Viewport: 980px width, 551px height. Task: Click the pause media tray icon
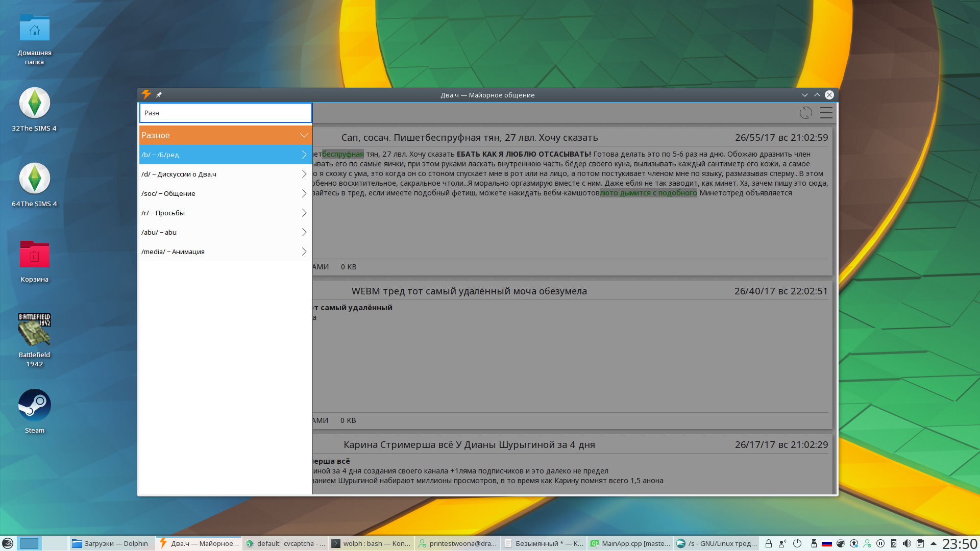[880, 543]
